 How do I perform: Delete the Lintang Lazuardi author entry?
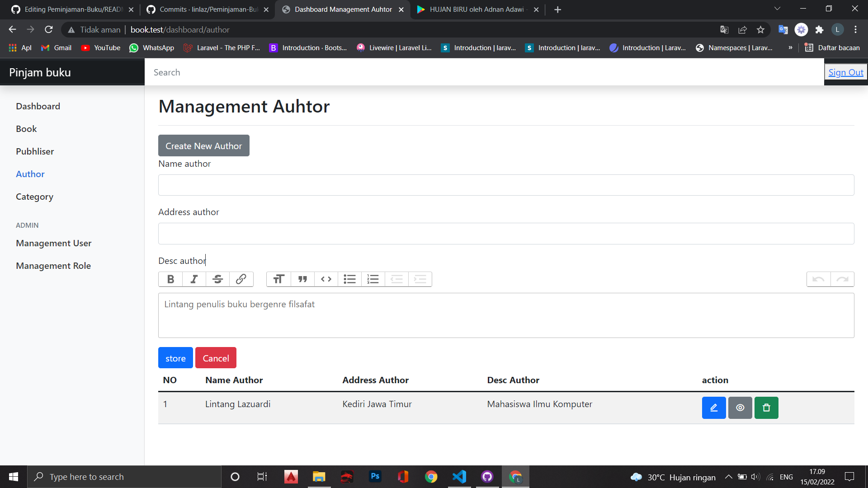pos(766,408)
